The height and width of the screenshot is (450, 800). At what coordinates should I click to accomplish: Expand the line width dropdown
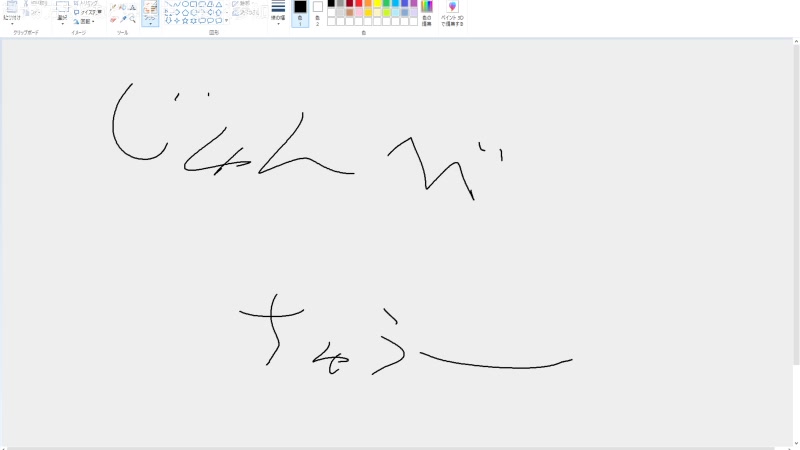278,12
